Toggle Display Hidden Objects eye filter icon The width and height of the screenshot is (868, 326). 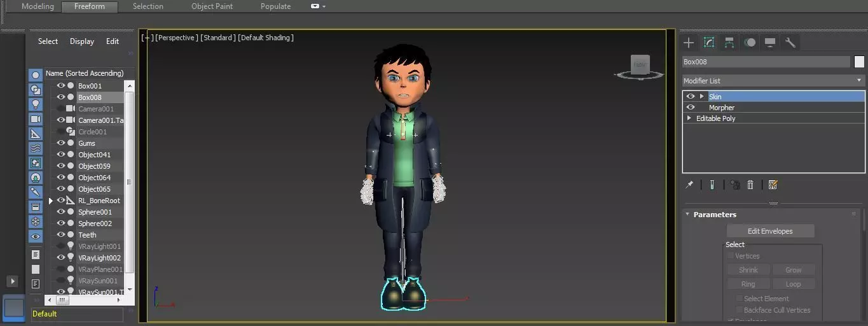tap(36, 236)
